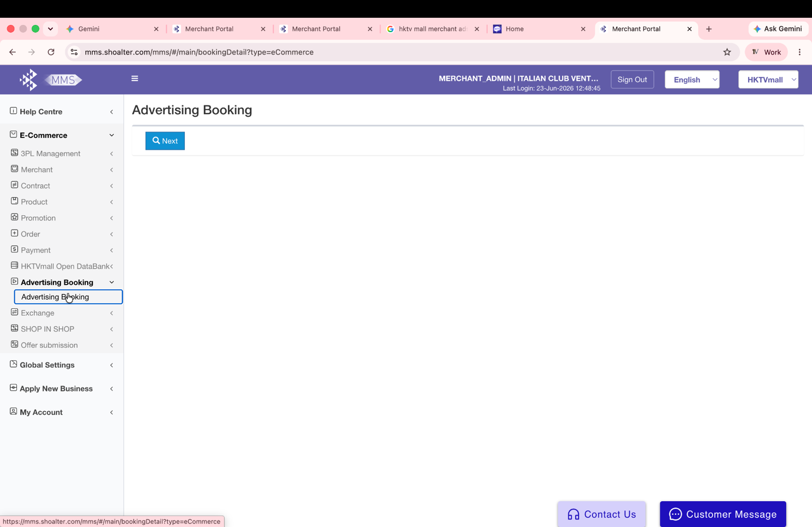
Task: Click the My Account person icon
Action: point(13,411)
